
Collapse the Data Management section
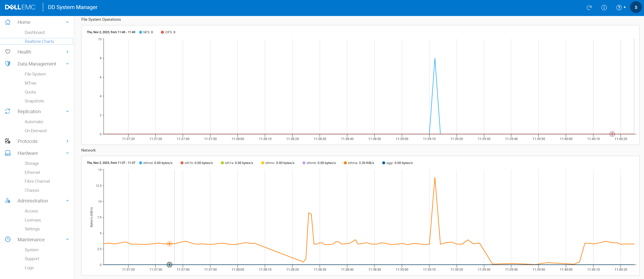click(x=67, y=63)
